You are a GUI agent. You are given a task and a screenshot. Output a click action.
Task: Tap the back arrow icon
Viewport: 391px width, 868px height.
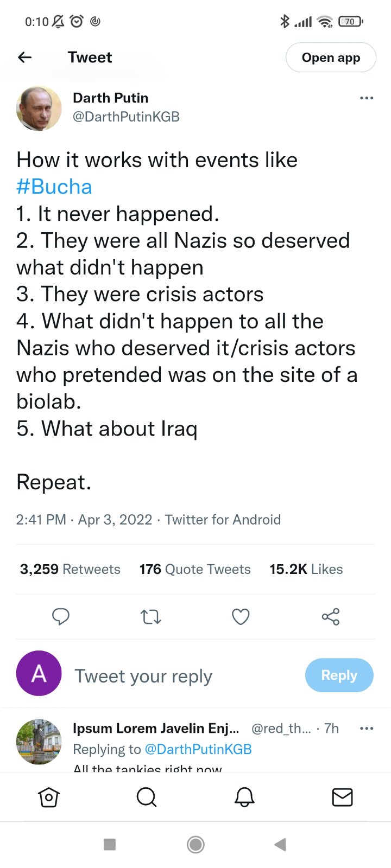tap(25, 58)
